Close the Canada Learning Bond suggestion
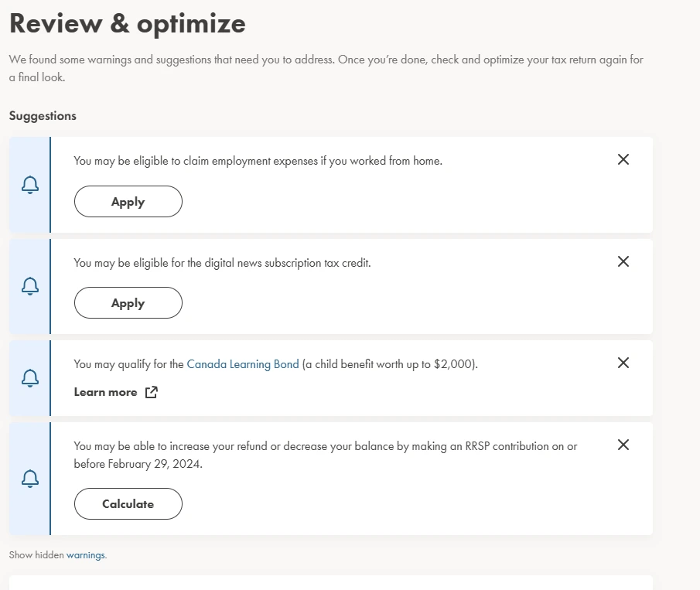 623,363
